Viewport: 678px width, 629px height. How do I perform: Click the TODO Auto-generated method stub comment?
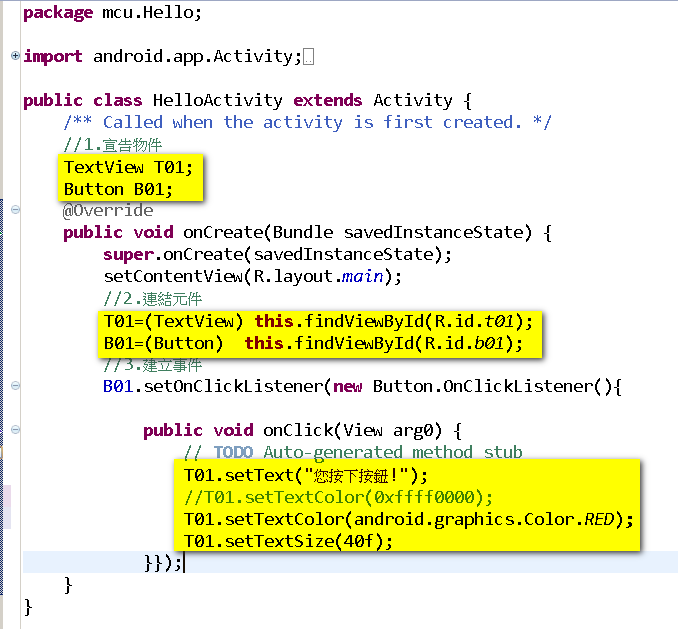pos(353,452)
